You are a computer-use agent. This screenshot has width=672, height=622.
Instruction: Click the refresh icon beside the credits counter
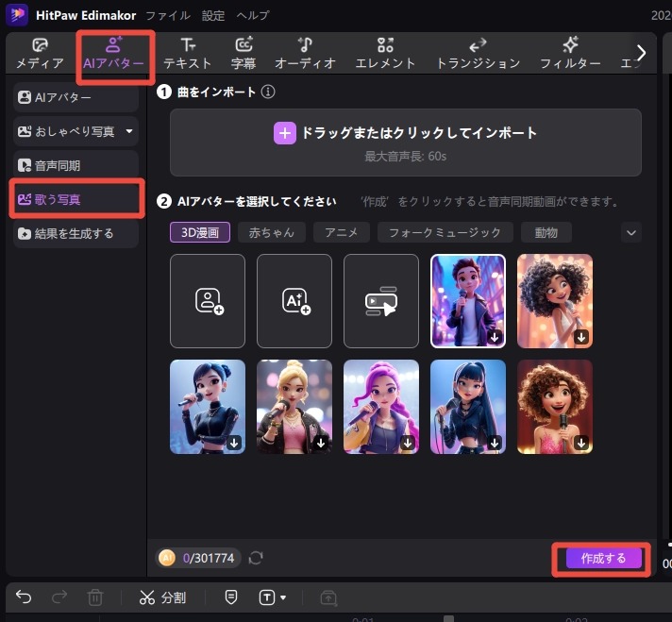[256, 558]
